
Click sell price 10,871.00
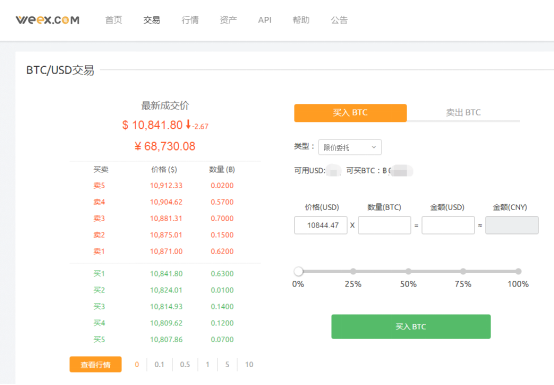point(166,251)
